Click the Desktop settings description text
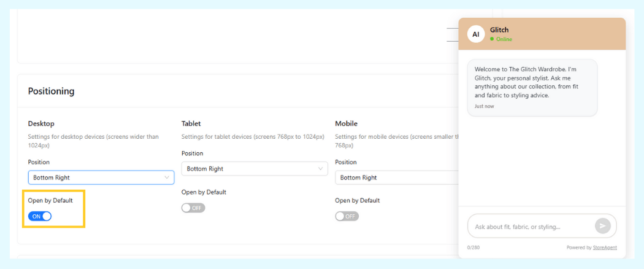Screen dimensions: 644x269 pyautogui.click(x=93, y=141)
